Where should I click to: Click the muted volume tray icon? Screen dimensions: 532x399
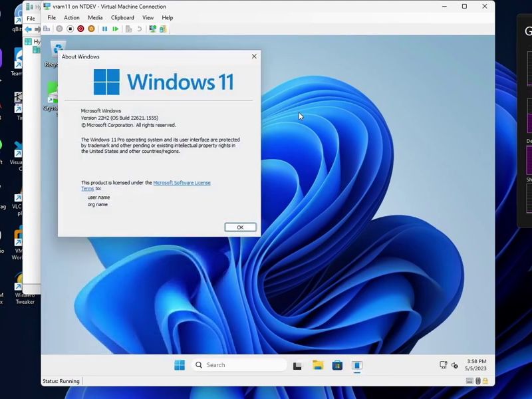455,365
